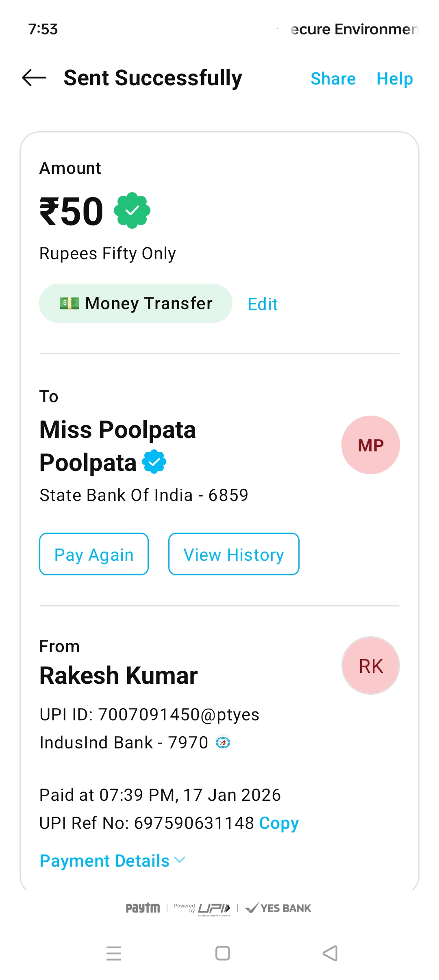Tap the IndusInd Bank logo icon

pyautogui.click(x=223, y=743)
